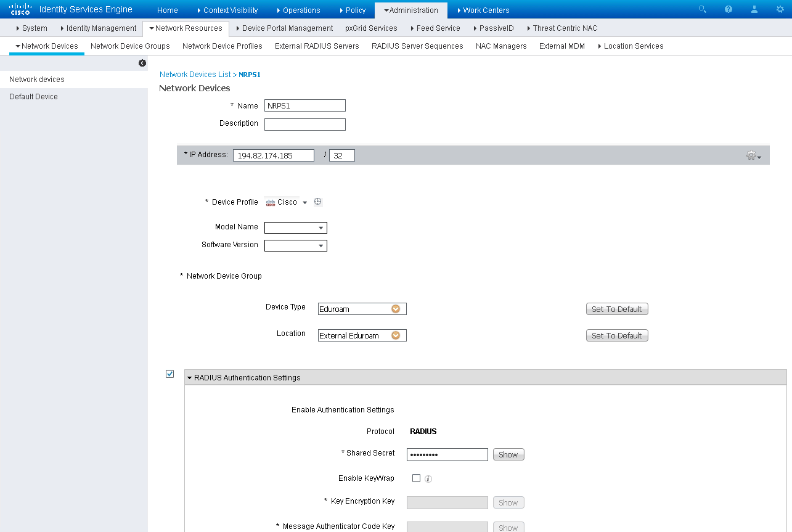792x532 pixels.
Task: Switch to NAC Managers tab
Action: point(501,46)
